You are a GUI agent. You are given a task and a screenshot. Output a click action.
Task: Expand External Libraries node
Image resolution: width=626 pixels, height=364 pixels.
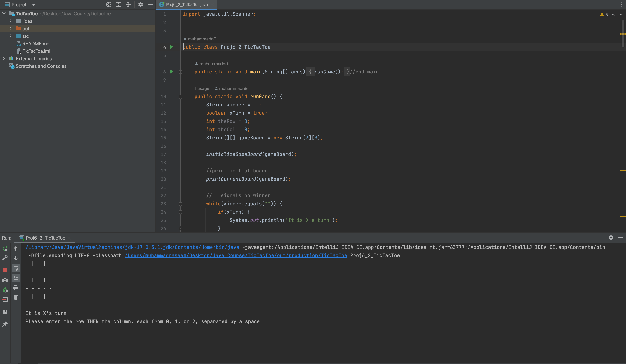[x=4, y=58]
